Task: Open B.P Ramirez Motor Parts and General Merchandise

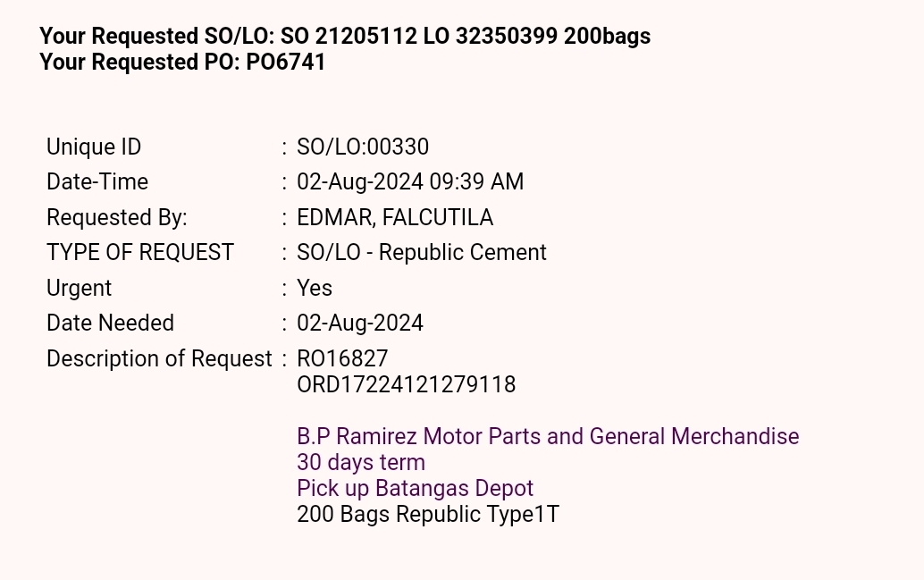Action: (548, 437)
